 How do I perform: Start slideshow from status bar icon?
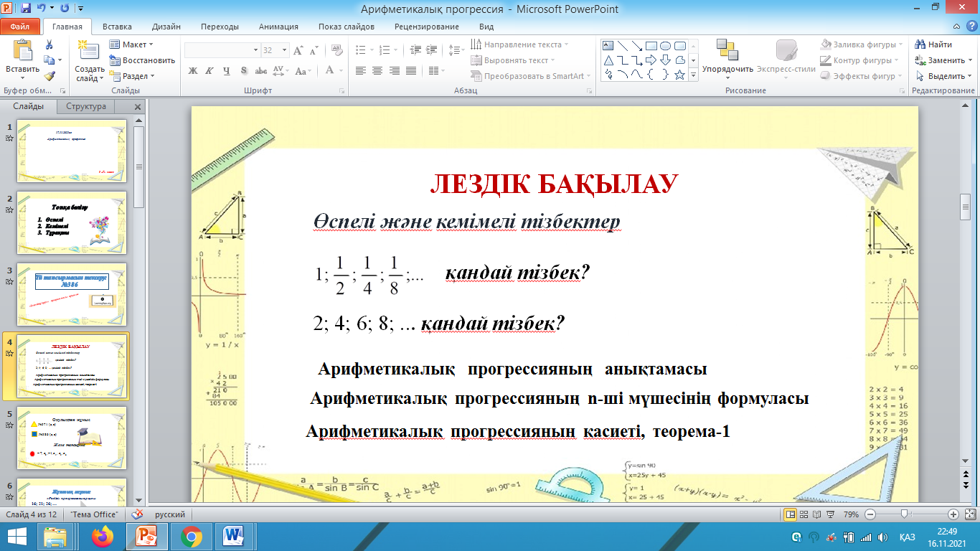click(831, 514)
